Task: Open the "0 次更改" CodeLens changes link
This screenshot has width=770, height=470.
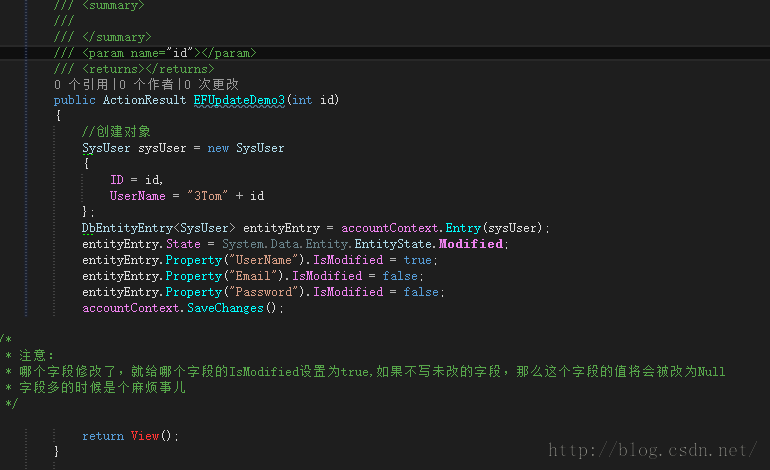Action: 211,84
